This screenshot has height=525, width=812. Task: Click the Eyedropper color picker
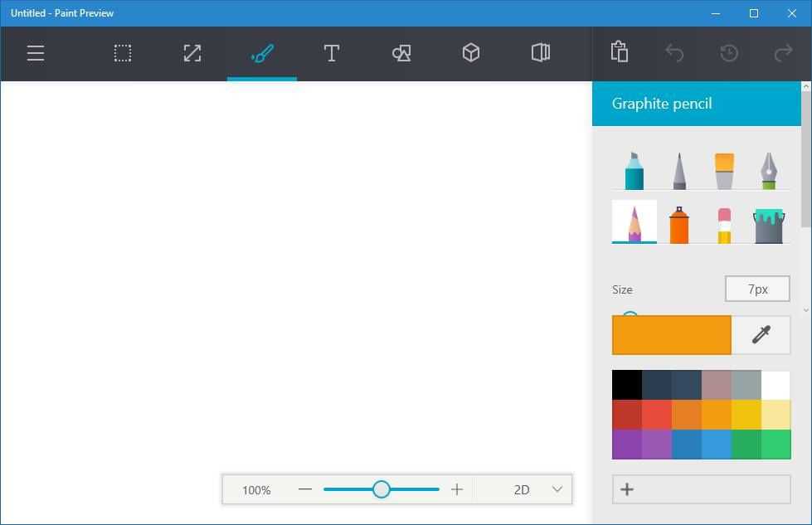tap(761, 335)
